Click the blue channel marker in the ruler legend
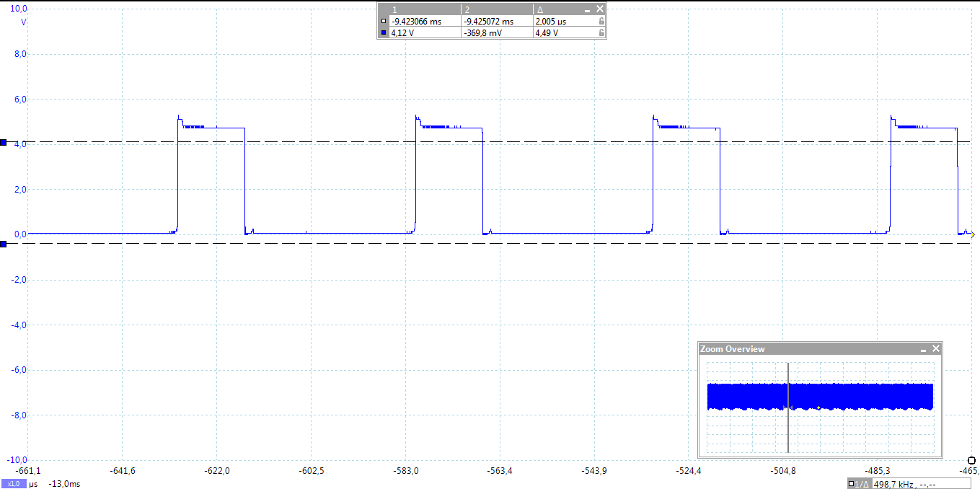 coord(384,33)
